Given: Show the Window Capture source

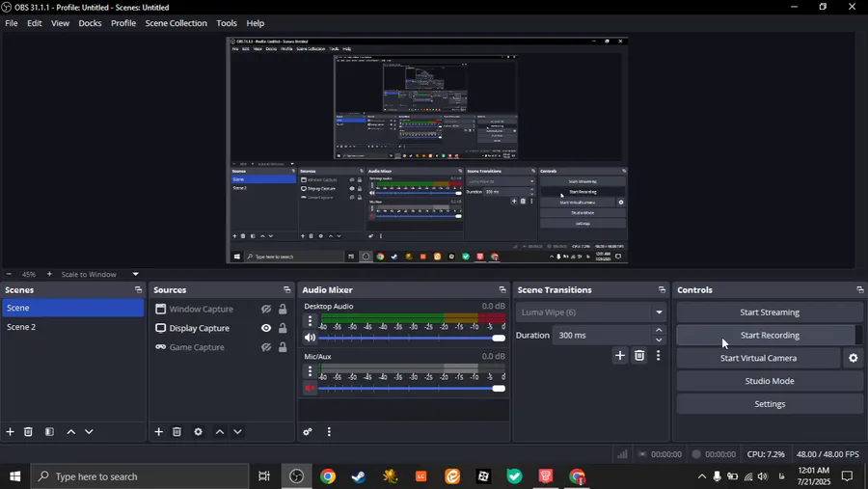Looking at the screenshot, I should pyautogui.click(x=266, y=309).
